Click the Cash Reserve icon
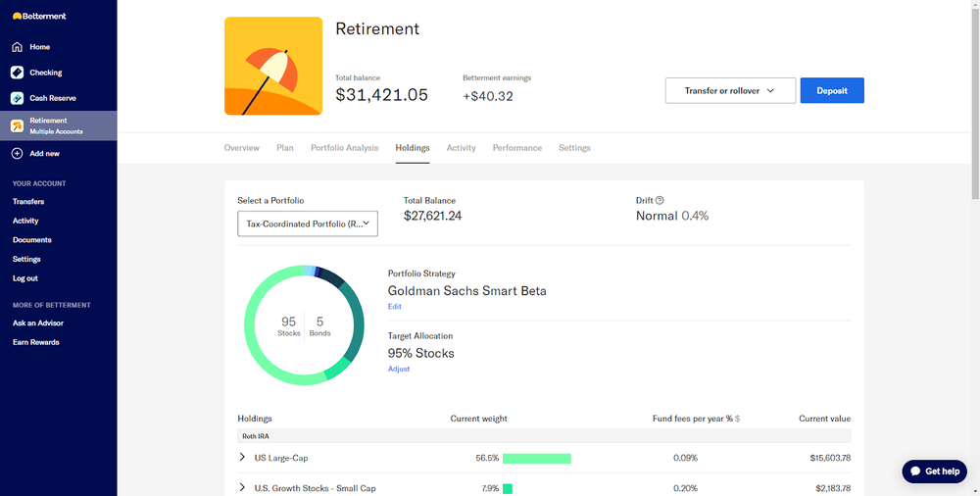The height and width of the screenshot is (496, 980). click(17, 98)
